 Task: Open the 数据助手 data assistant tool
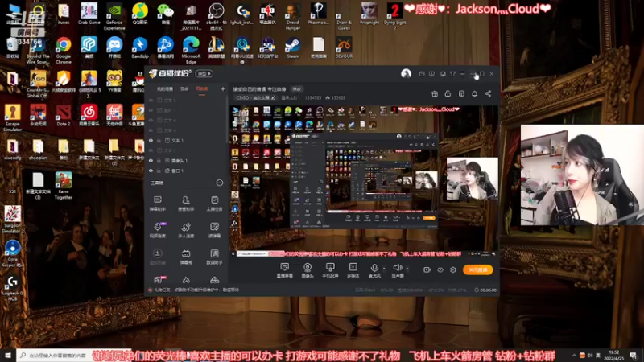(x=214, y=257)
